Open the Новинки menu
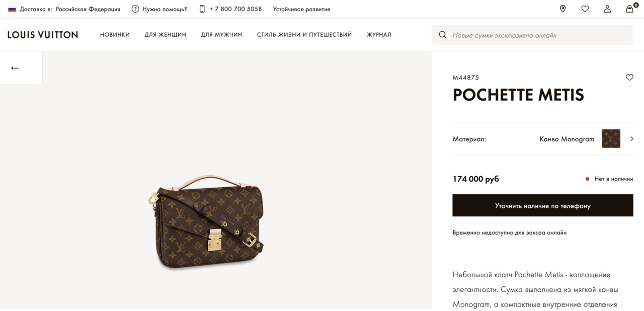Screen dimensions: 644x311 pos(115,35)
